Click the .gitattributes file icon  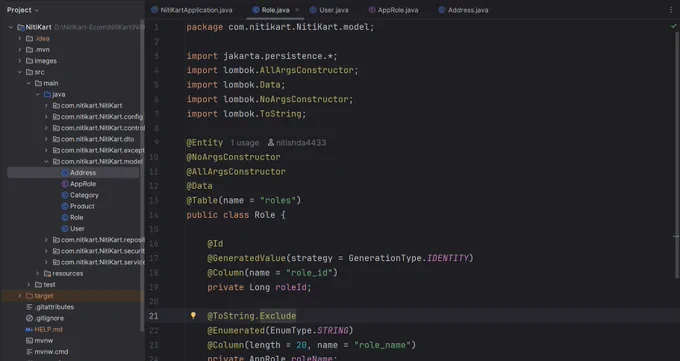coord(29,307)
